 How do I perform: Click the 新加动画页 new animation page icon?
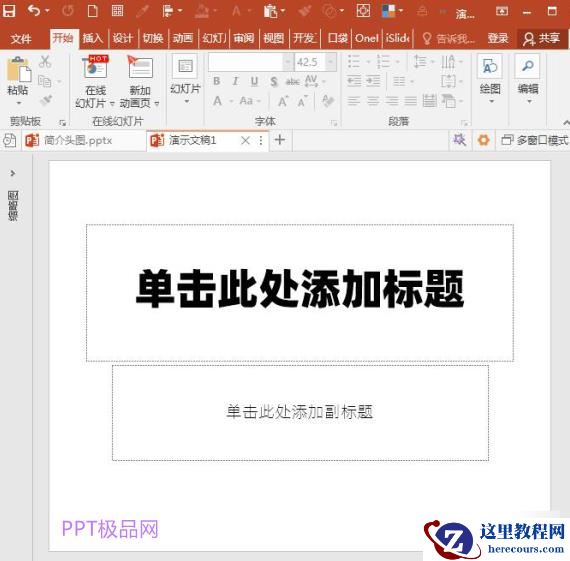point(140,67)
